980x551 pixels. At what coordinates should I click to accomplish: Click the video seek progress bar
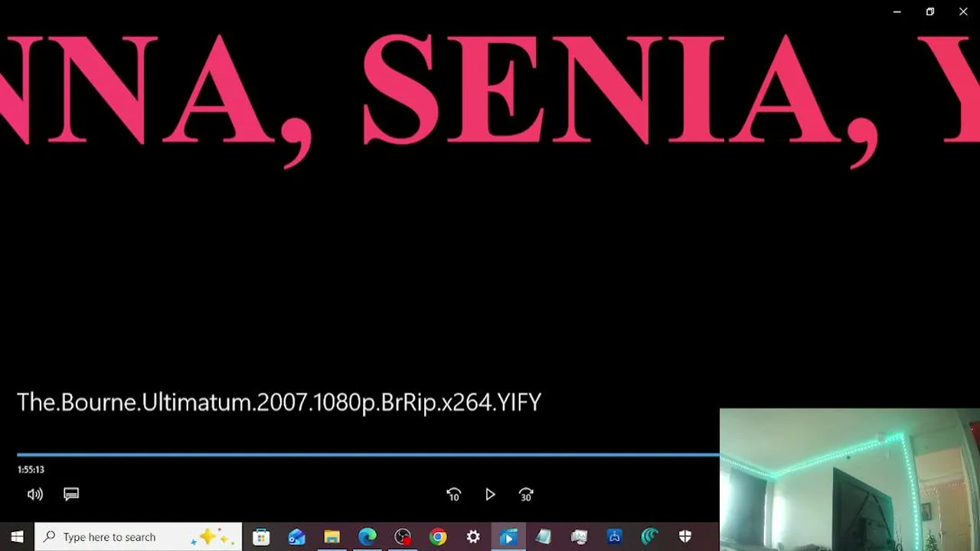tap(367, 455)
